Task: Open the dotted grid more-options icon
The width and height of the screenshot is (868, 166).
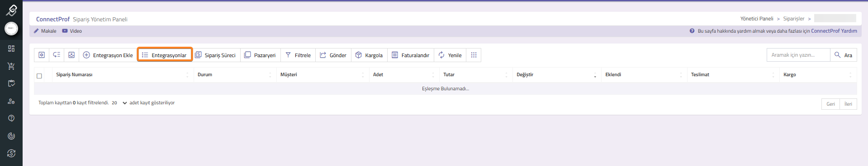Action: coord(474,55)
